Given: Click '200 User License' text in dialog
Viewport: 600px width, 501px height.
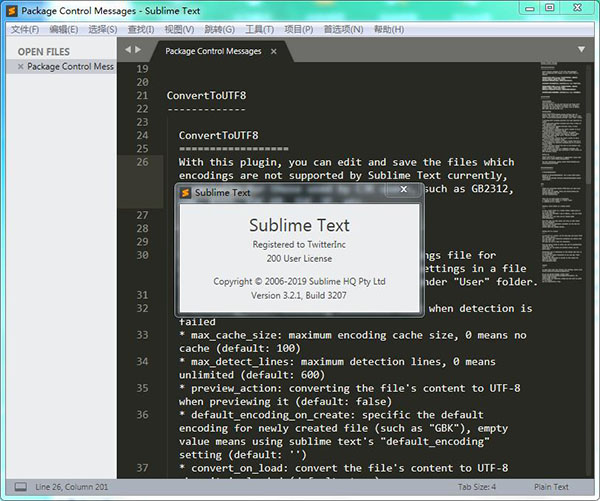Looking at the screenshot, I should point(299,259).
